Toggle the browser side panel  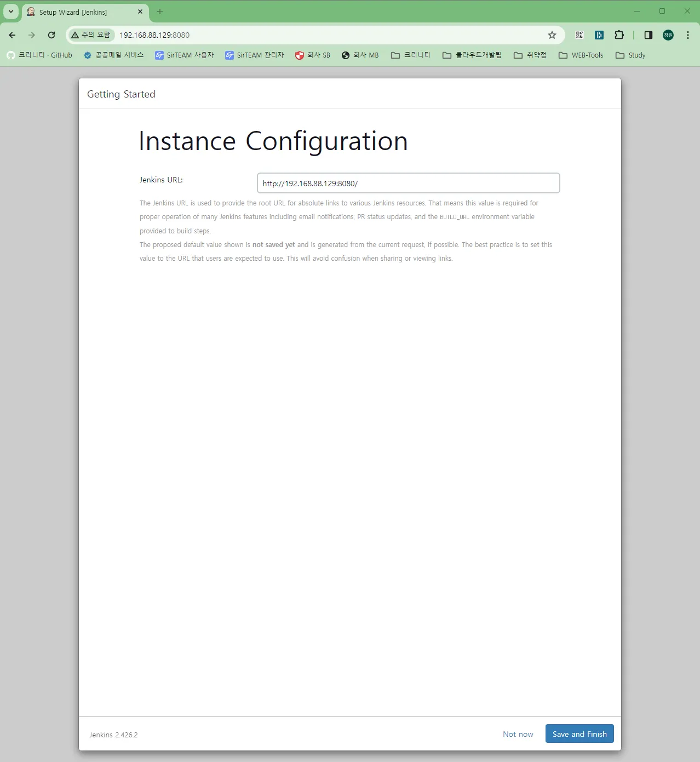click(x=649, y=35)
